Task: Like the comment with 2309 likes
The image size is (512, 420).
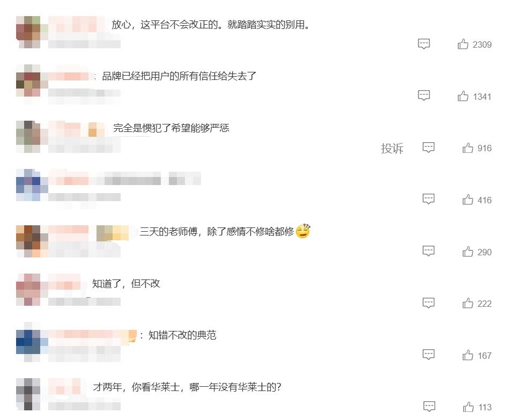Action: (x=463, y=44)
